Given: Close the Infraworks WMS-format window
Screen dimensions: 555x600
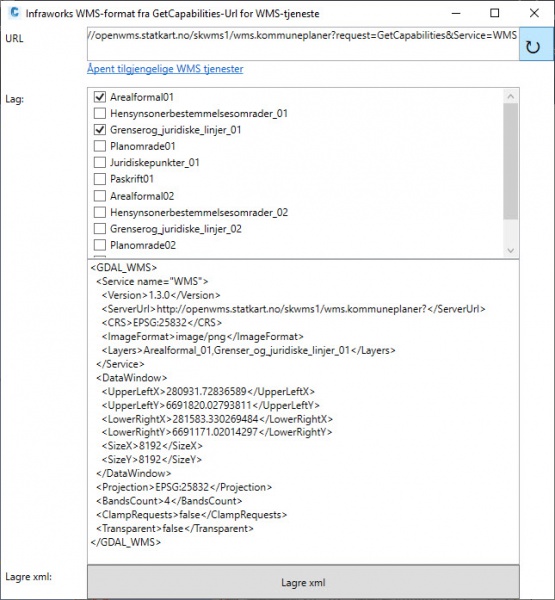Looking at the screenshot, I should click(534, 13).
